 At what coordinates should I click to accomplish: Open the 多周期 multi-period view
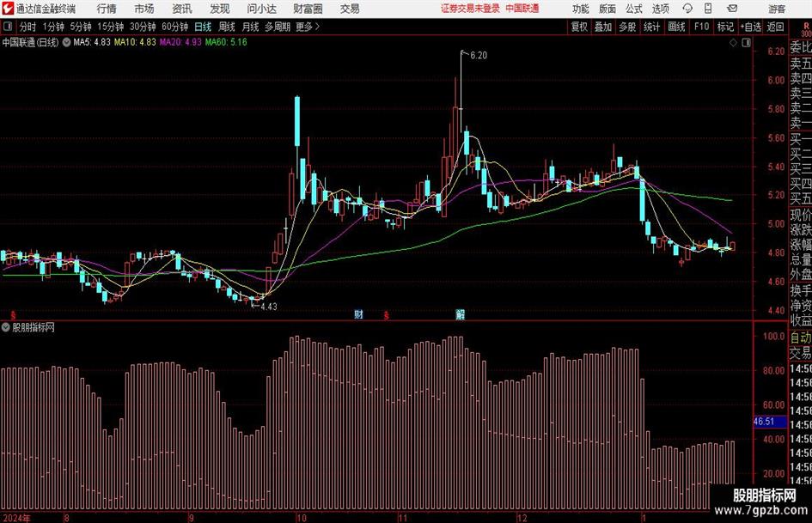[x=278, y=27]
